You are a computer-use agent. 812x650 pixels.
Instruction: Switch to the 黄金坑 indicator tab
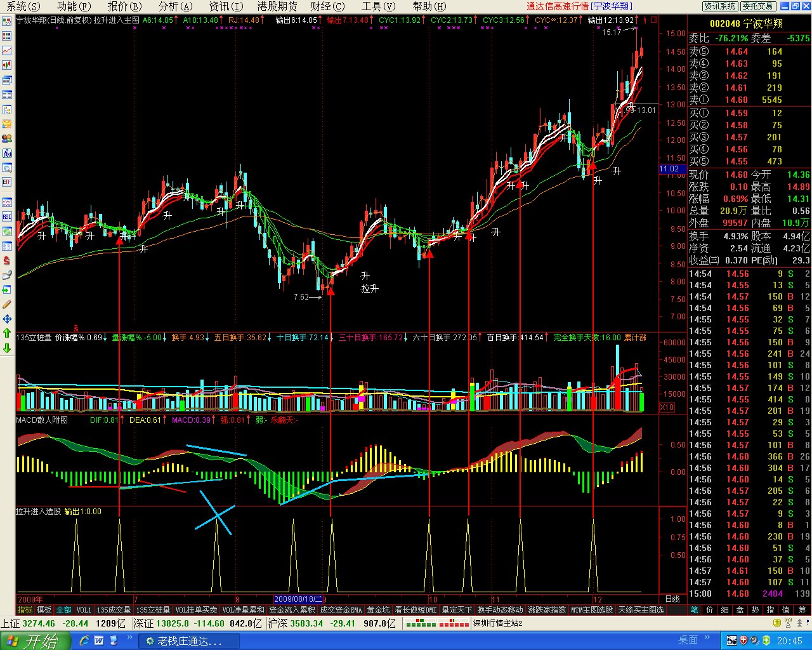(378, 609)
